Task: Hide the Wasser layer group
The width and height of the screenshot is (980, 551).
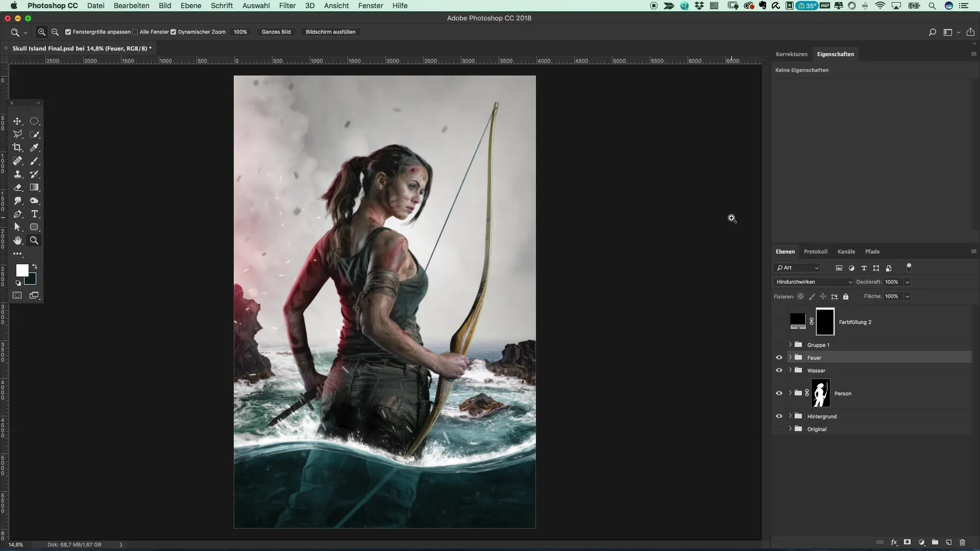Action: click(x=779, y=370)
